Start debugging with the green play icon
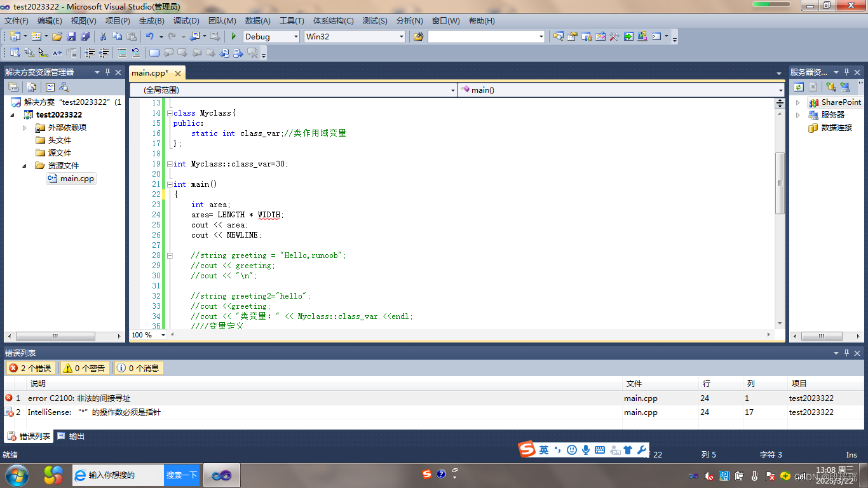The width and height of the screenshot is (868, 488). coord(234,36)
